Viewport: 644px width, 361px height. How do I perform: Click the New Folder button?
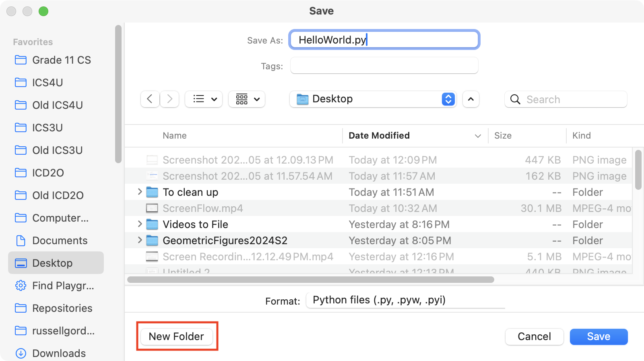click(x=176, y=336)
